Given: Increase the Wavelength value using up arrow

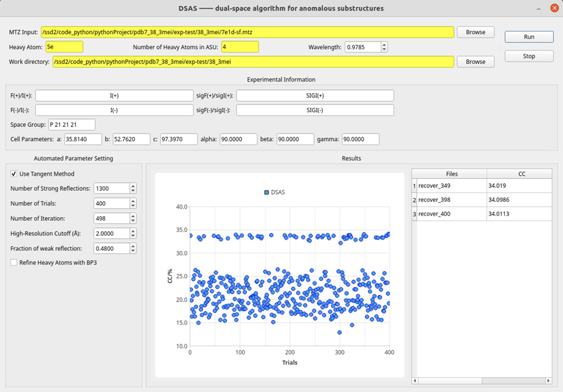Looking at the screenshot, I should click(384, 44).
